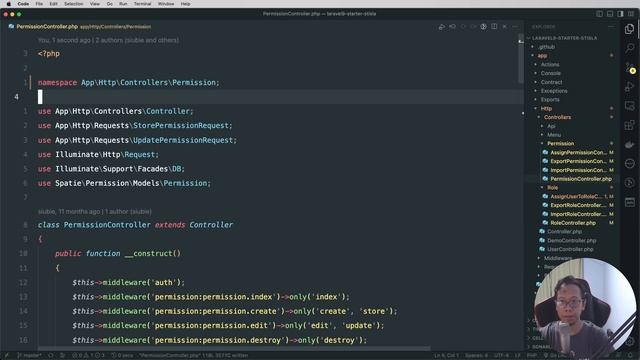Click the master branch indicator in status bar
Screen dimensions: 640x360
(29, 356)
